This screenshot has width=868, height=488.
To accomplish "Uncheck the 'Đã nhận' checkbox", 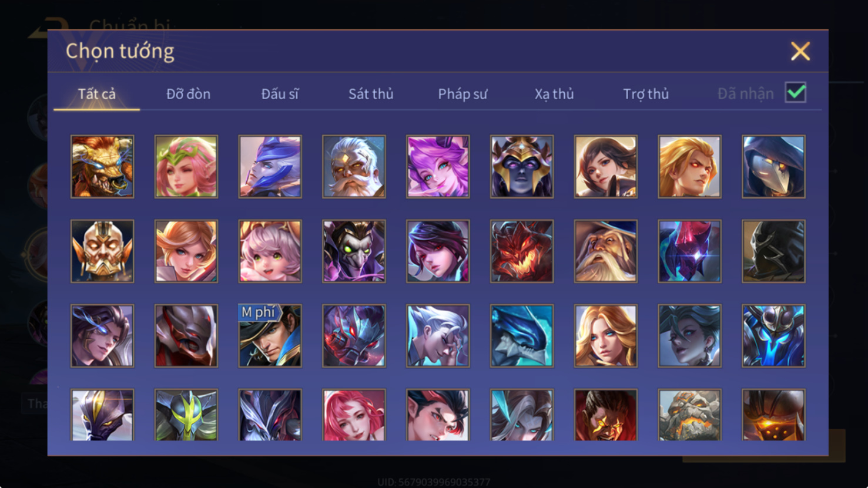I will tap(796, 93).
